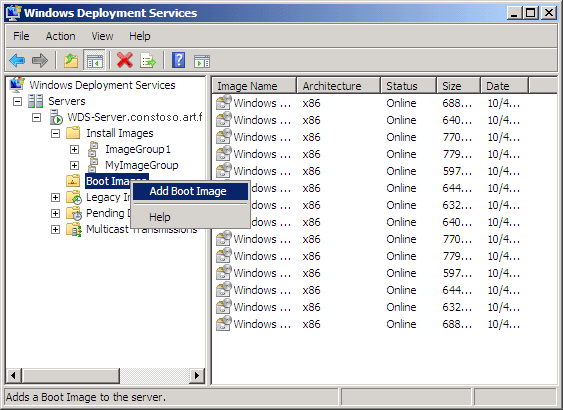Image resolution: width=563 pixels, height=410 pixels.
Task: Toggle the Show/Hide Console Tree icon
Action: coord(94,60)
